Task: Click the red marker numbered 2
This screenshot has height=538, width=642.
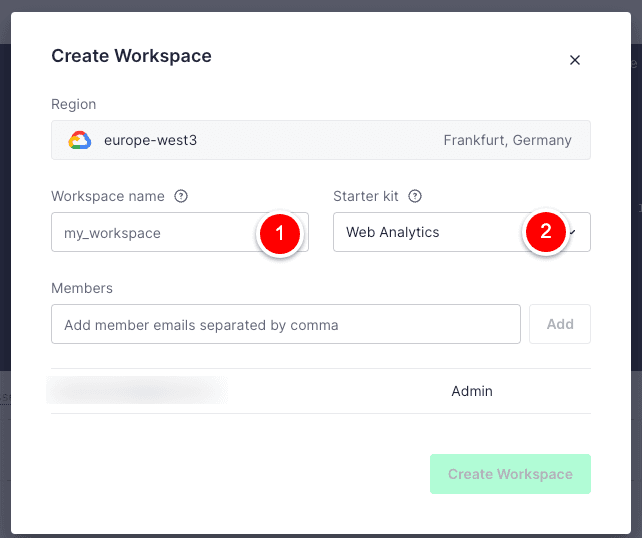Action: (545, 233)
